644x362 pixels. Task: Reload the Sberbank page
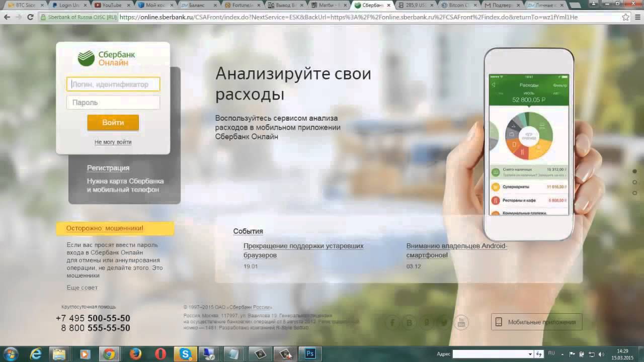click(30, 17)
